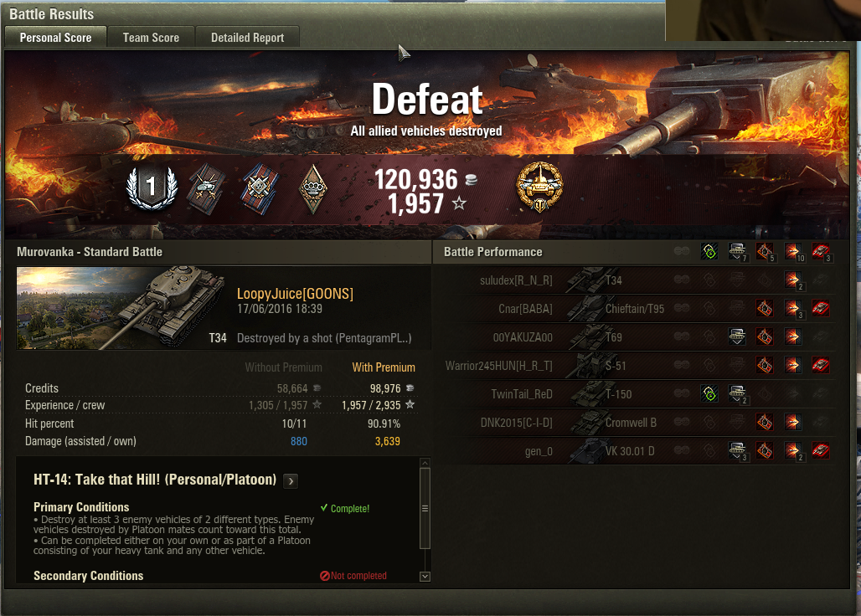Switch to the Team Score tab
This screenshot has width=861, height=616.
pos(151,38)
